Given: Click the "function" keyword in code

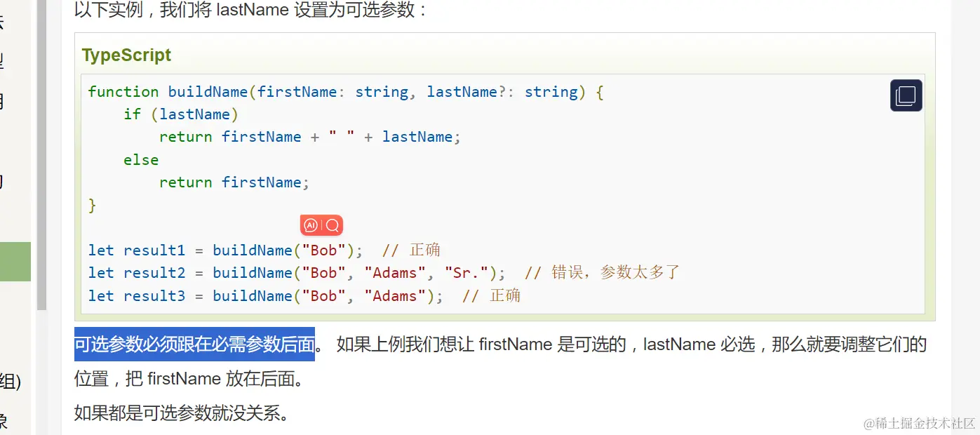Looking at the screenshot, I should 123,92.
